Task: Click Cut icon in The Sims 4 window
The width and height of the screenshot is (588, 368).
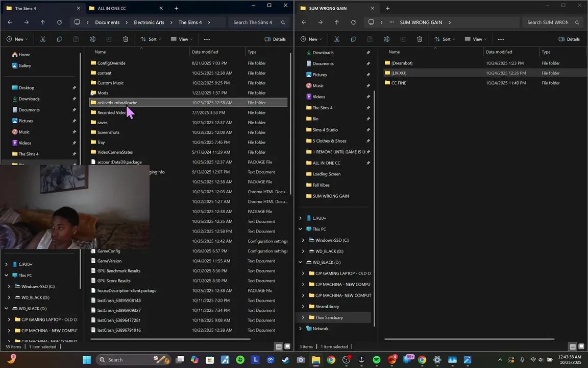Action: [43, 39]
